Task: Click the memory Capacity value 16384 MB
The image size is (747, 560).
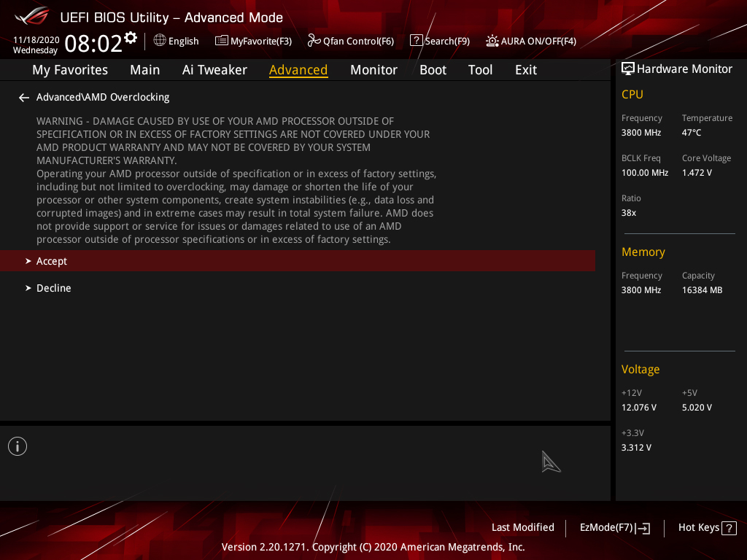Action: tap(702, 290)
